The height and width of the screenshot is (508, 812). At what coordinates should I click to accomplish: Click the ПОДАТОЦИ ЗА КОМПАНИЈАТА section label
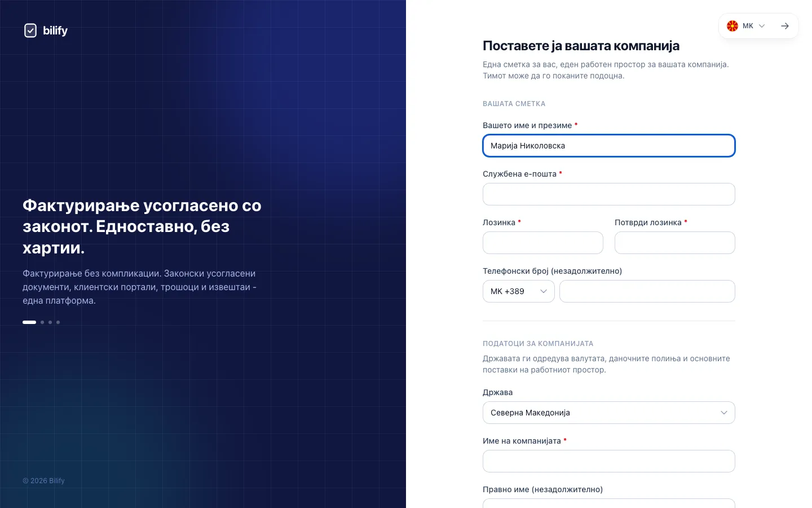[x=538, y=344]
